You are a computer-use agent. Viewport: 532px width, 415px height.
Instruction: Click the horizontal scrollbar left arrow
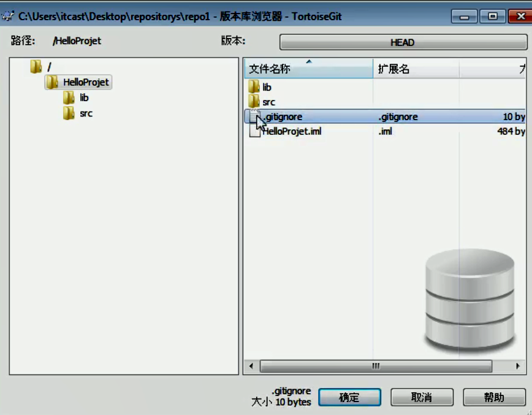tap(251, 366)
